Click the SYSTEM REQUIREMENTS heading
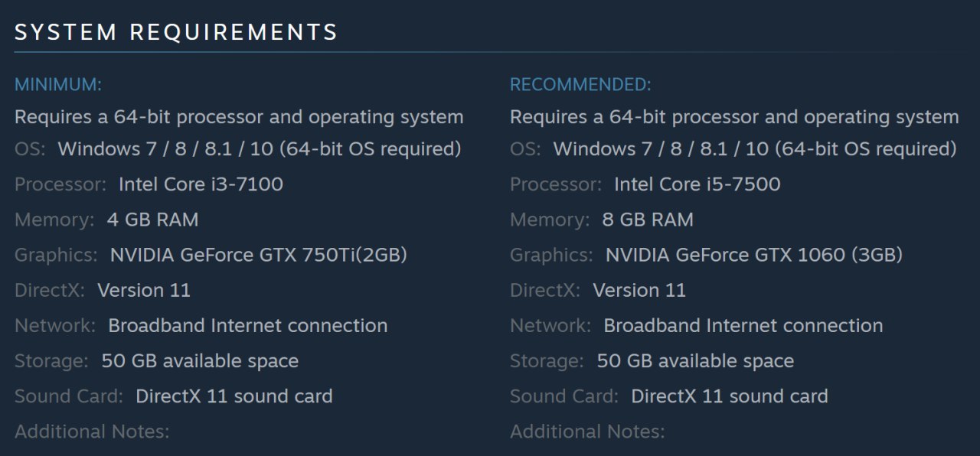 [176, 33]
